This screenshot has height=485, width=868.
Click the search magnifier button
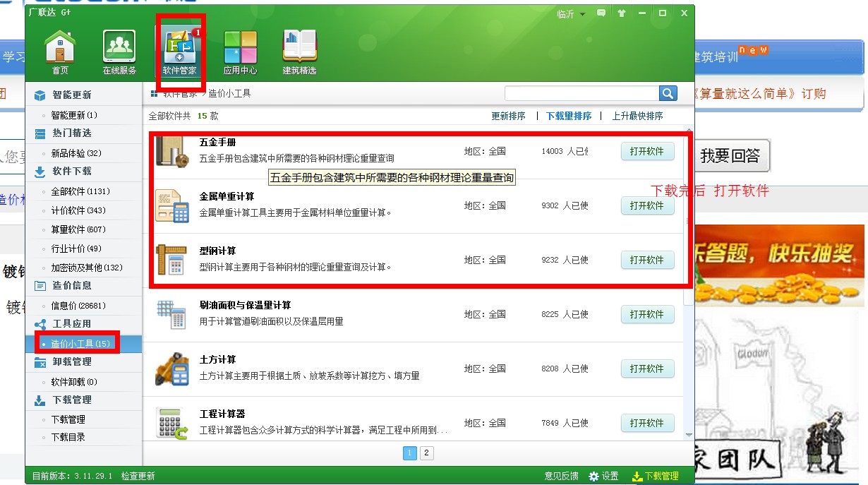coord(668,93)
